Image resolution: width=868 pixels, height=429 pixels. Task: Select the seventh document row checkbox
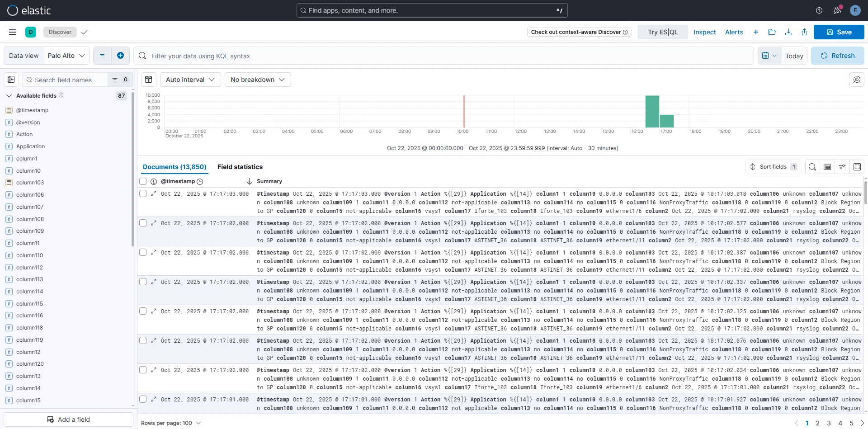coord(143,370)
